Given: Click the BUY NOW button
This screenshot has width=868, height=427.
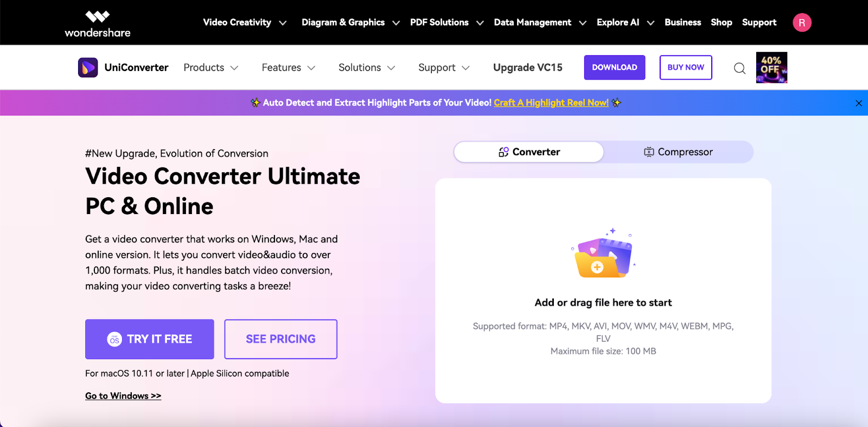Looking at the screenshot, I should 686,68.
